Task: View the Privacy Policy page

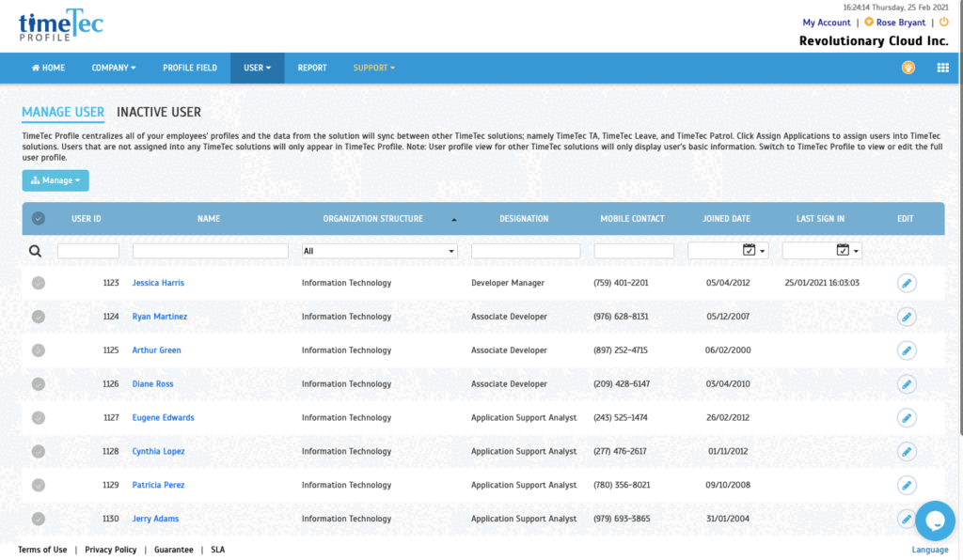Action: click(x=110, y=549)
